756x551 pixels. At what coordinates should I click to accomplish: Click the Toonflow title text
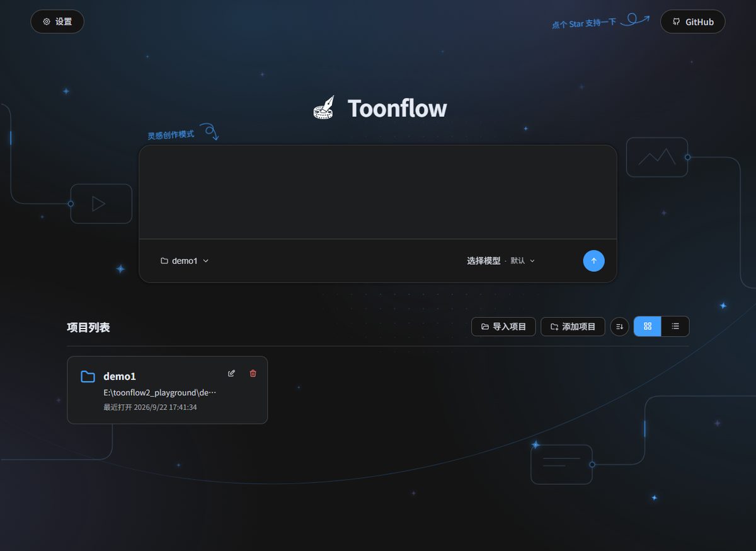(x=397, y=108)
